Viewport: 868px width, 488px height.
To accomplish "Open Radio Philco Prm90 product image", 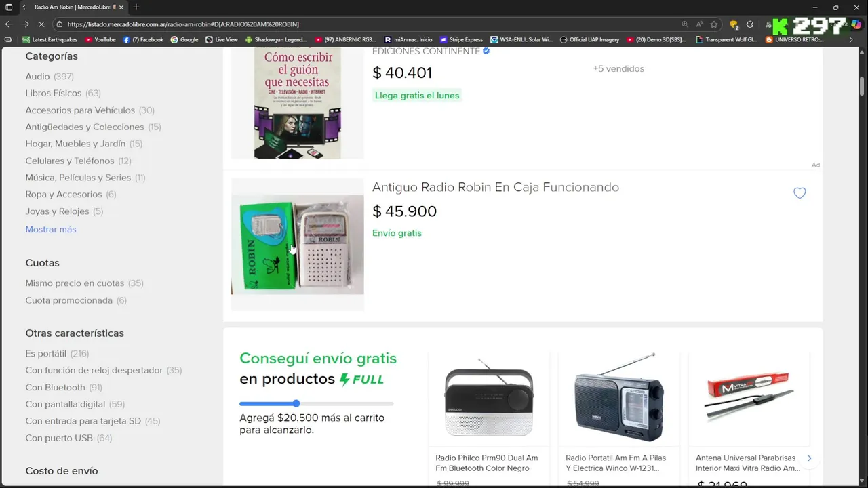I will coord(489,399).
